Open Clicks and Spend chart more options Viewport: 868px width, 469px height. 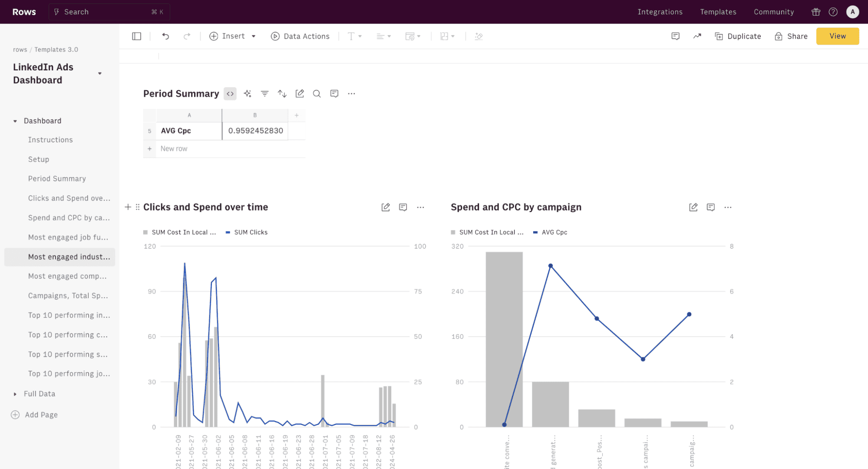[420, 207]
